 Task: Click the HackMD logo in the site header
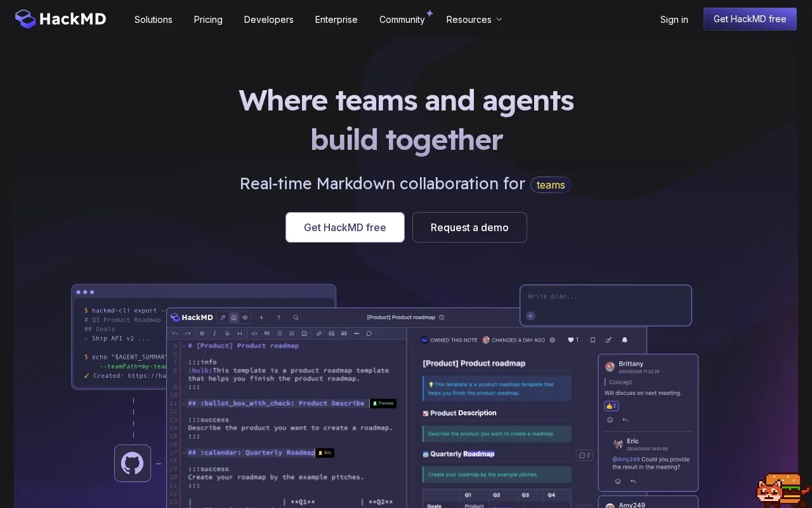pyautogui.click(x=60, y=19)
